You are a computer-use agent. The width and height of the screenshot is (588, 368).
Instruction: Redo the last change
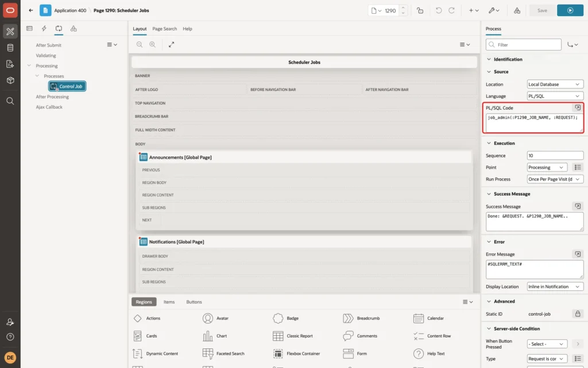point(451,10)
